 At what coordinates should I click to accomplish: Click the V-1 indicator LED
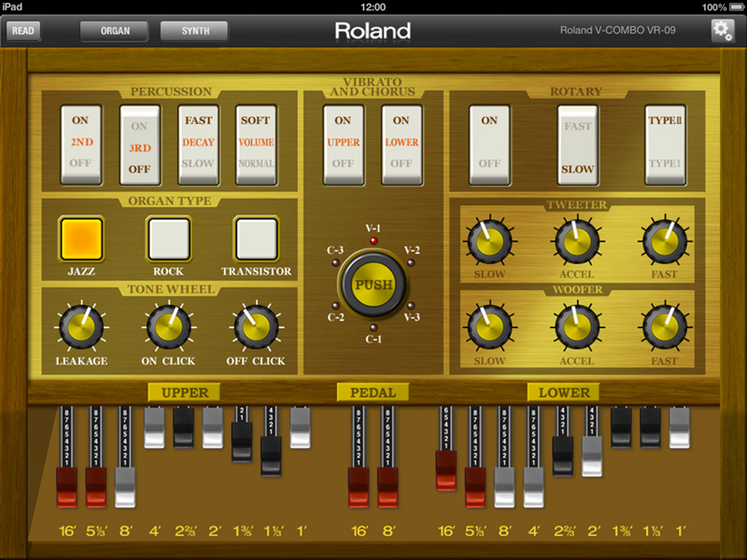point(373,241)
